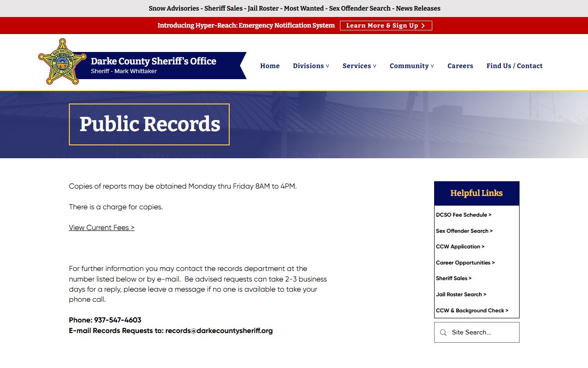Open Snow Advisories in top bar
The width and height of the screenshot is (588, 368).
[174, 8]
